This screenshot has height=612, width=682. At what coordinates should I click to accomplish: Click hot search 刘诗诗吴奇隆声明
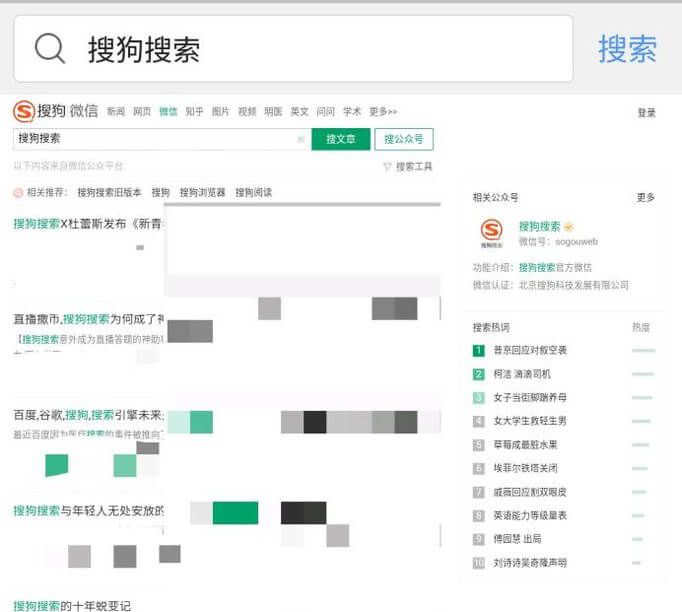click(530, 563)
